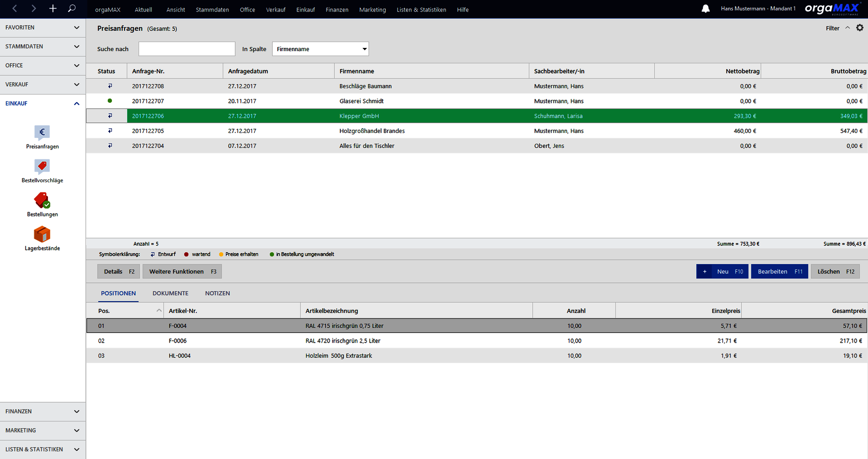
Task: Collapse the Filter panel
Action: tap(838, 28)
